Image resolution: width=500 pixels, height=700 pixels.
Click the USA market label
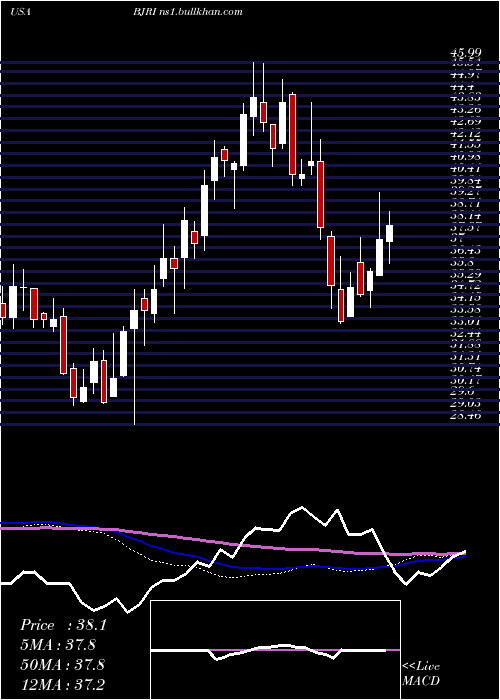20,12
